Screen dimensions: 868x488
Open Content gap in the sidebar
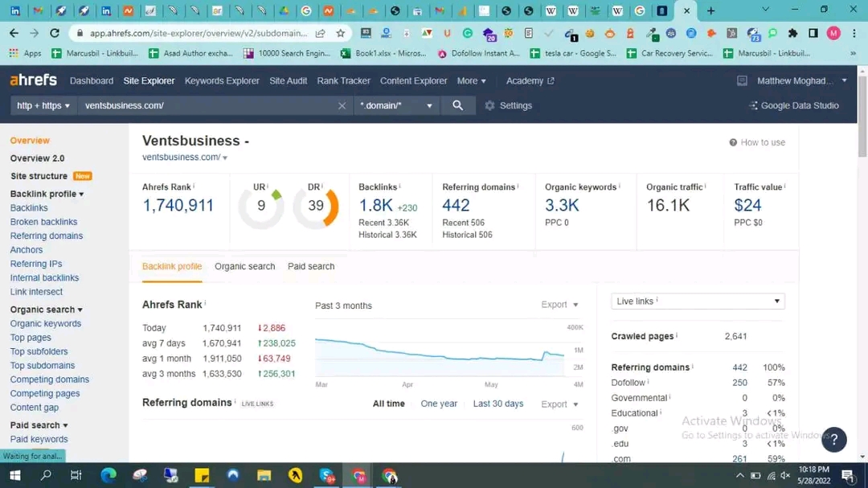point(35,407)
